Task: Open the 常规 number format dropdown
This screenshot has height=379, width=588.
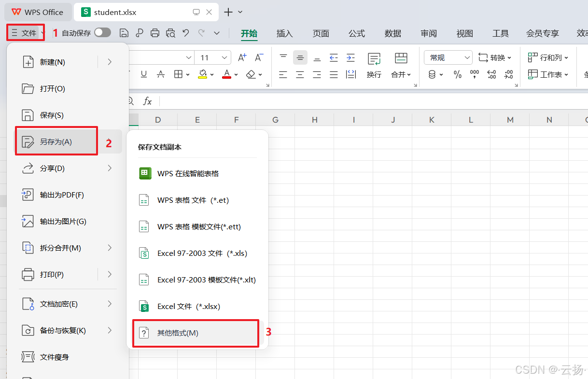Action: point(448,57)
